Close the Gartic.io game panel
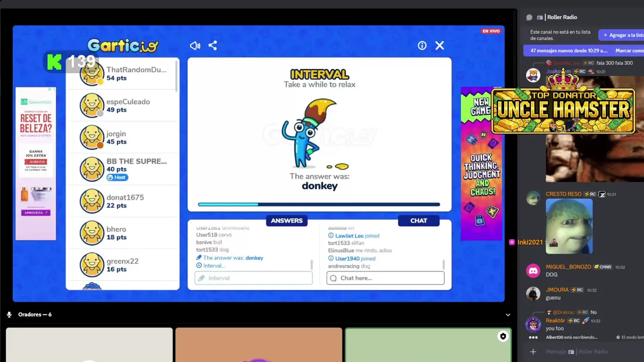The width and height of the screenshot is (644, 362). (x=440, y=46)
